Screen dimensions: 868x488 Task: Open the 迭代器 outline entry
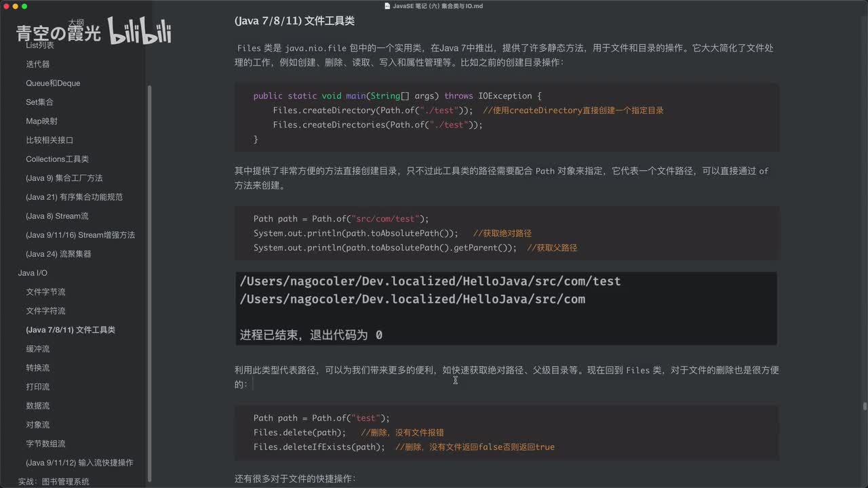coord(37,64)
